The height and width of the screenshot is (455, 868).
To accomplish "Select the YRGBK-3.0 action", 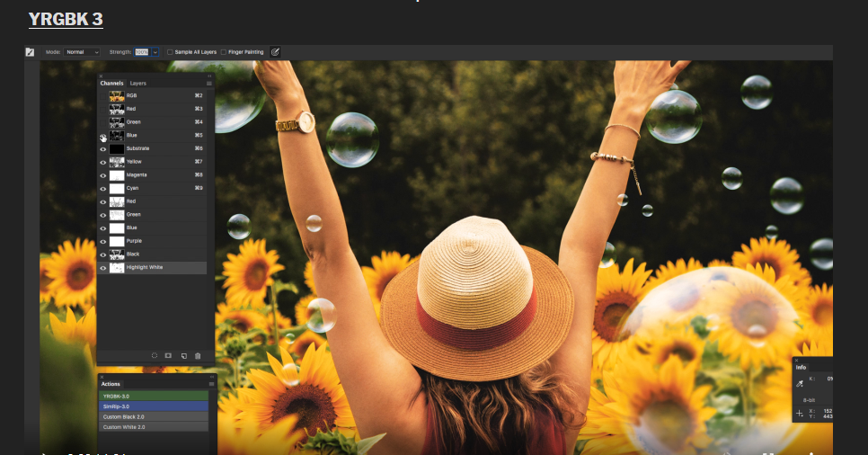I will tap(153, 396).
